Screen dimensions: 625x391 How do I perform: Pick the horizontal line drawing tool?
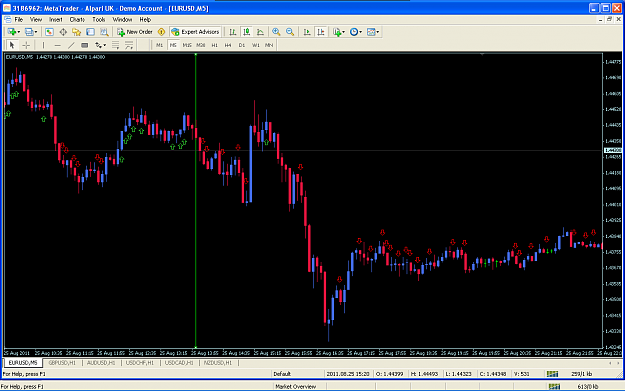click(x=57, y=45)
